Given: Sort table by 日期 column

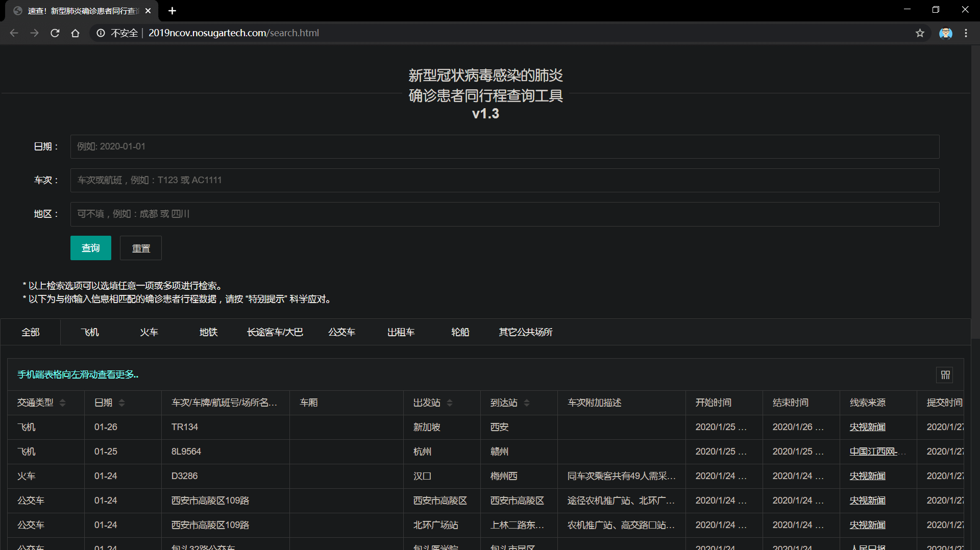Looking at the screenshot, I should tap(121, 403).
